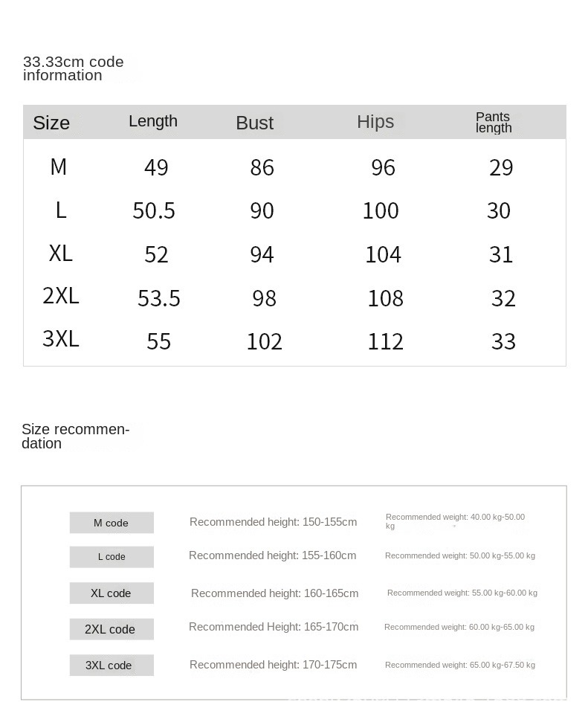Select the 2XL code size label

112,629
